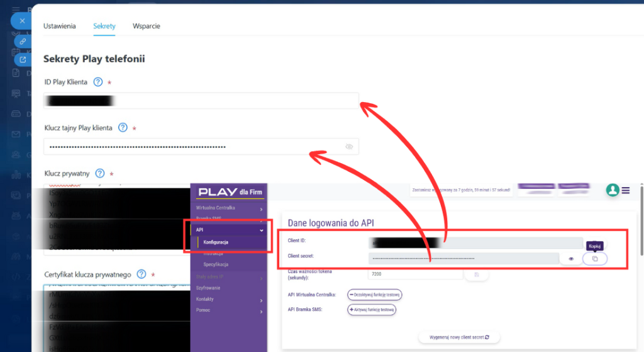The height and width of the screenshot is (352, 644).
Task: Click help icon for Certyfikat klucza prywatnego
Action: coord(142,274)
